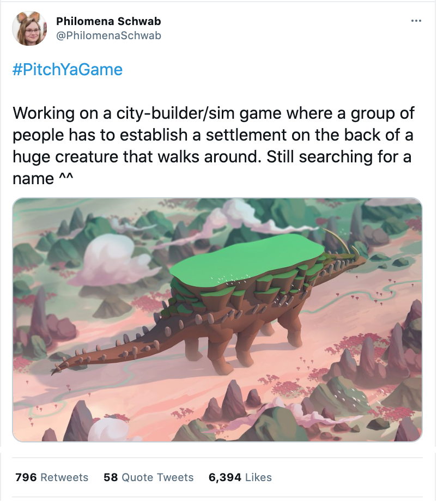The height and width of the screenshot is (504, 437).
Task: Click the creature's spiked tail tip in the image
Action: point(58,369)
